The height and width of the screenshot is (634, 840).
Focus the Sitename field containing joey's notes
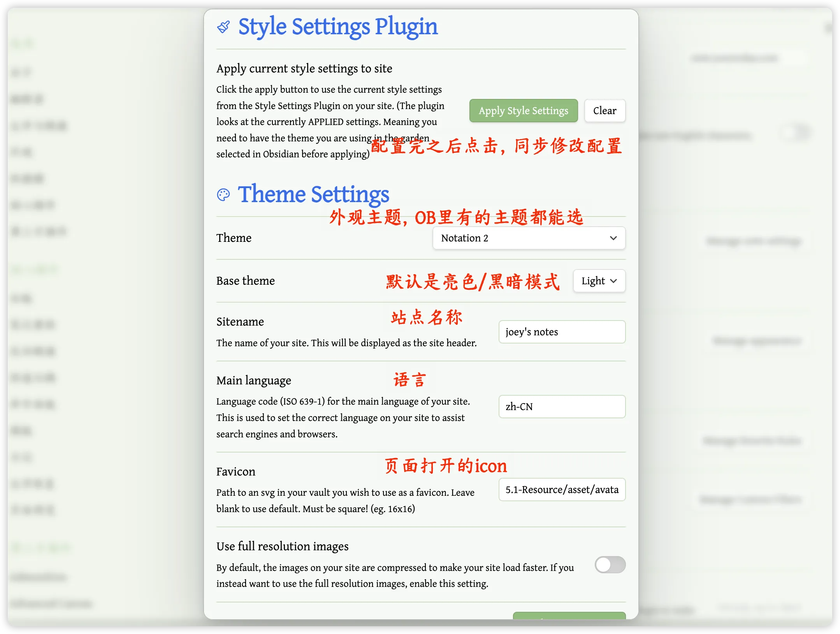[562, 332]
